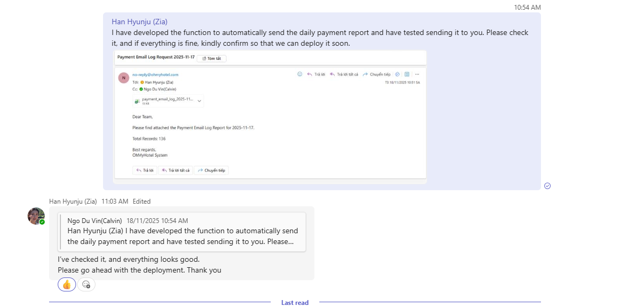
Task: Click the emoji reaction icon in the email header toolbar
Action: (x=300, y=74)
